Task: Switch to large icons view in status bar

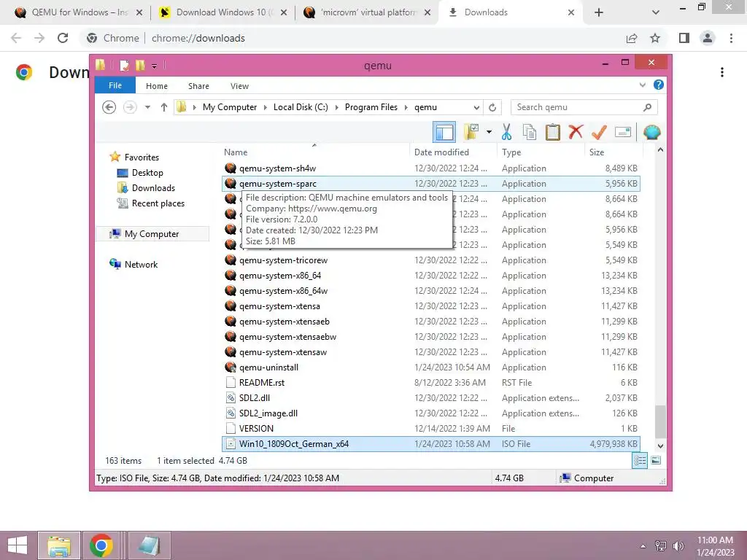Action: (656, 461)
